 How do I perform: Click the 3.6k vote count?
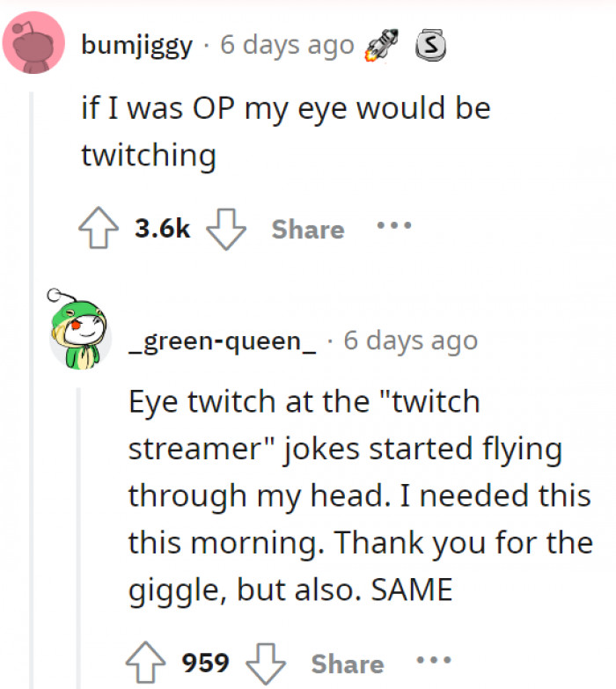[162, 229]
